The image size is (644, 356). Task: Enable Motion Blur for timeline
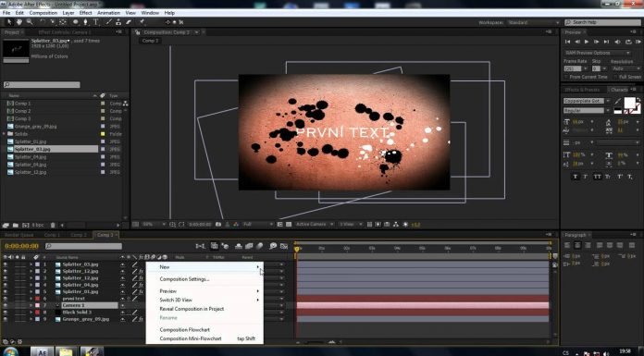tap(260, 246)
